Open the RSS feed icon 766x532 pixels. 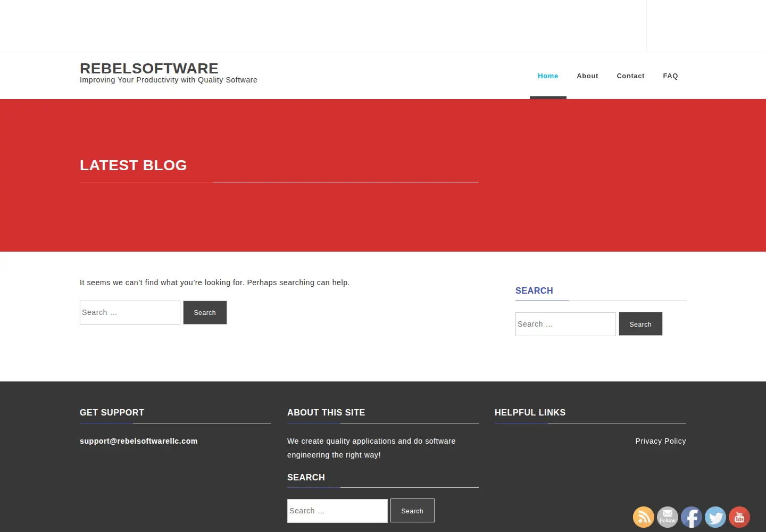tap(644, 517)
